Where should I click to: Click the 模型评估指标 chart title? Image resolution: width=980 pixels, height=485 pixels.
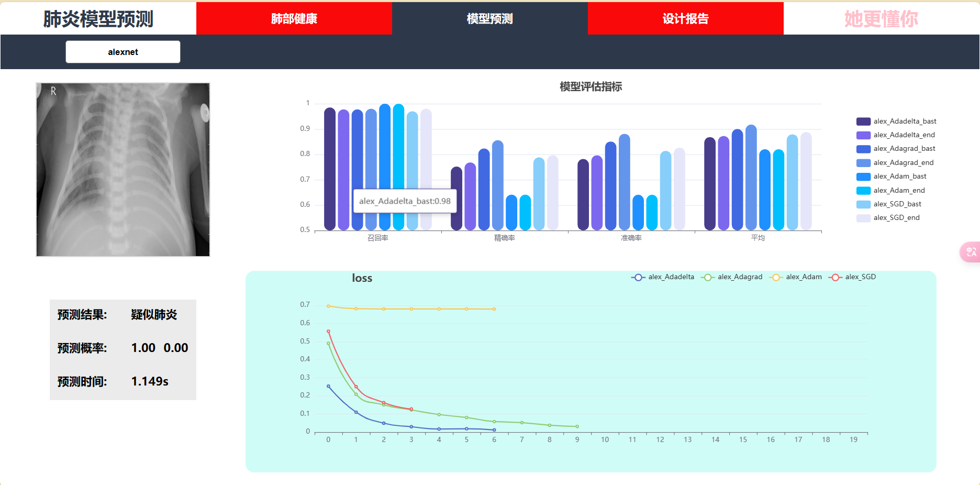click(x=591, y=86)
